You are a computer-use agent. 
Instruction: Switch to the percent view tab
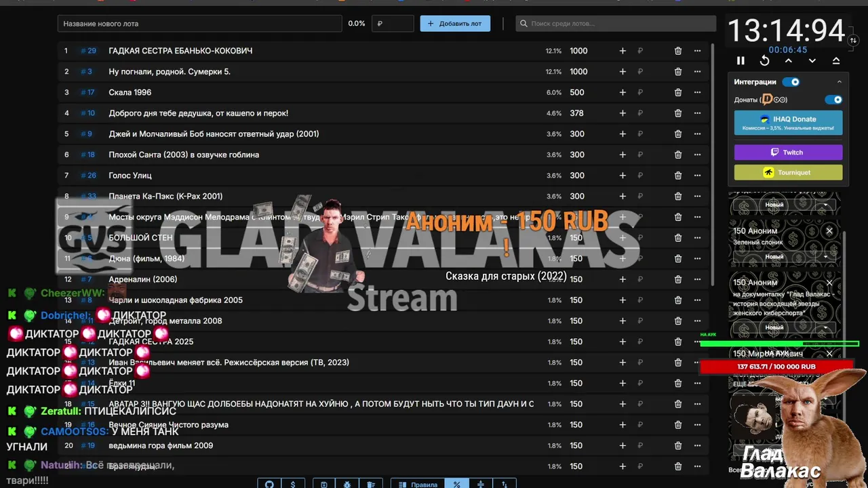(x=456, y=484)
